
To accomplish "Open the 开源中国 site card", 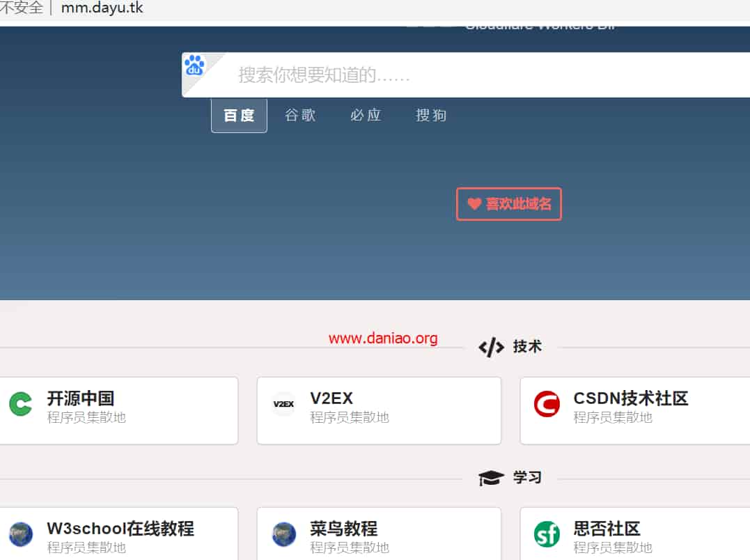I will tap(118, 411).
